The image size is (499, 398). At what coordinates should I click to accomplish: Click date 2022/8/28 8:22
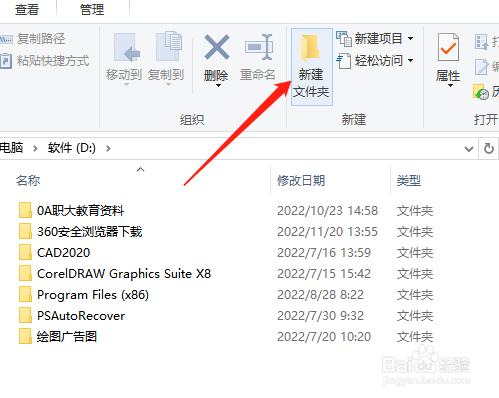(320, 295)
